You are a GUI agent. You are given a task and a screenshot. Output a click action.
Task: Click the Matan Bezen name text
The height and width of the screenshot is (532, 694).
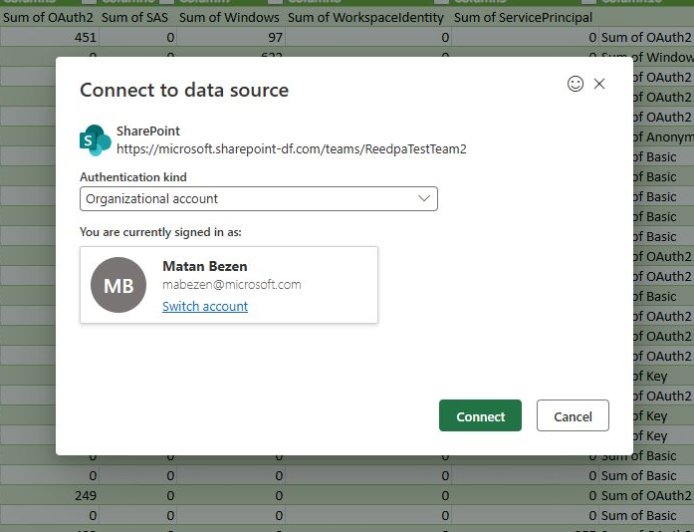tap(205, 266)
